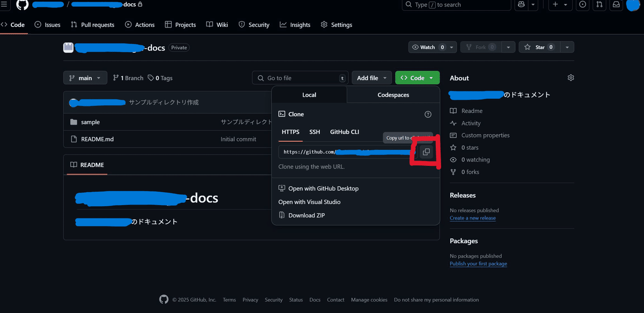Open the sample folder
644x313 pixels.
tap(90, 122)
